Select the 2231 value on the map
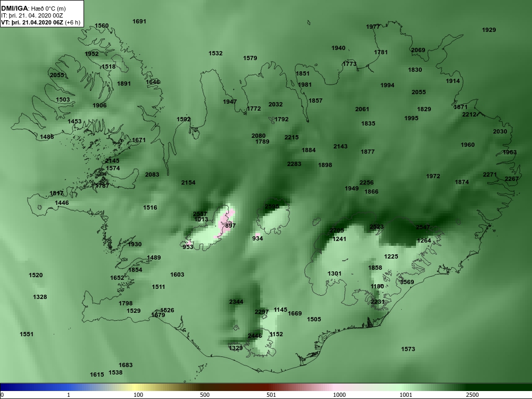532x399 pixels. tap(378, 302)
